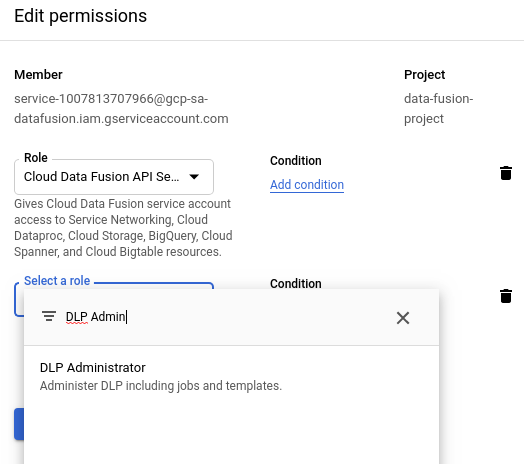Select "Administer DLP including jobs and templates" entry
This screenshot has height=464, width=524.
tap(161, 386)
